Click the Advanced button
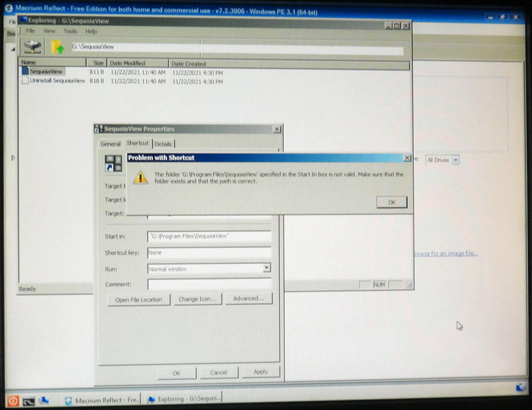532x410 pixels. [249, 298]
